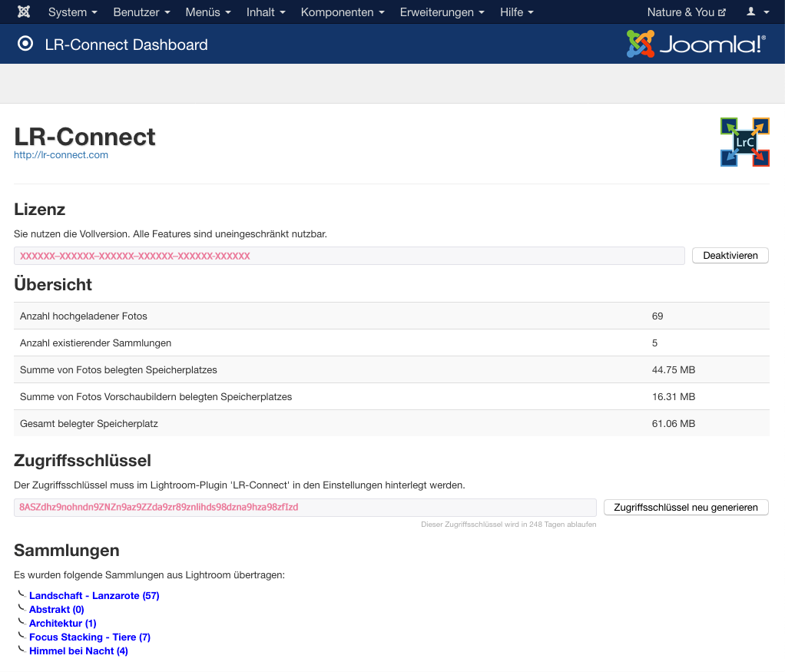785x672 pixels.
Task: Open the Komponenten menu
Action: coord(343,12)
